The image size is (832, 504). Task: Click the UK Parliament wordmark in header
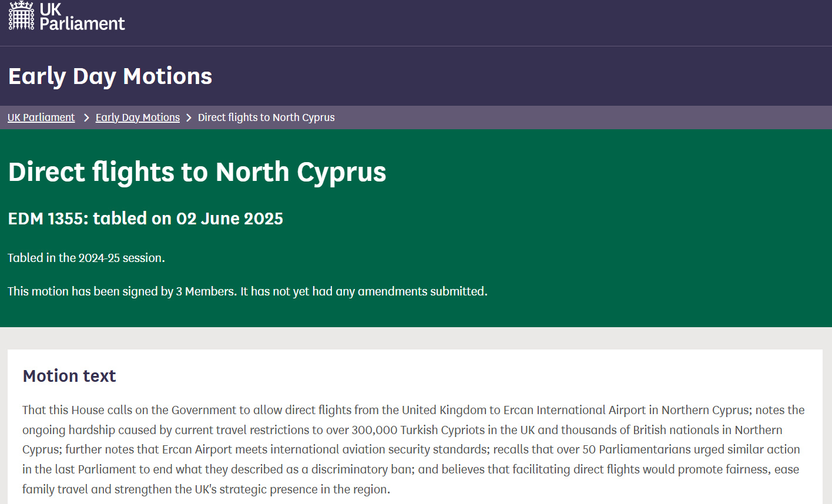(x=82, y=16)
